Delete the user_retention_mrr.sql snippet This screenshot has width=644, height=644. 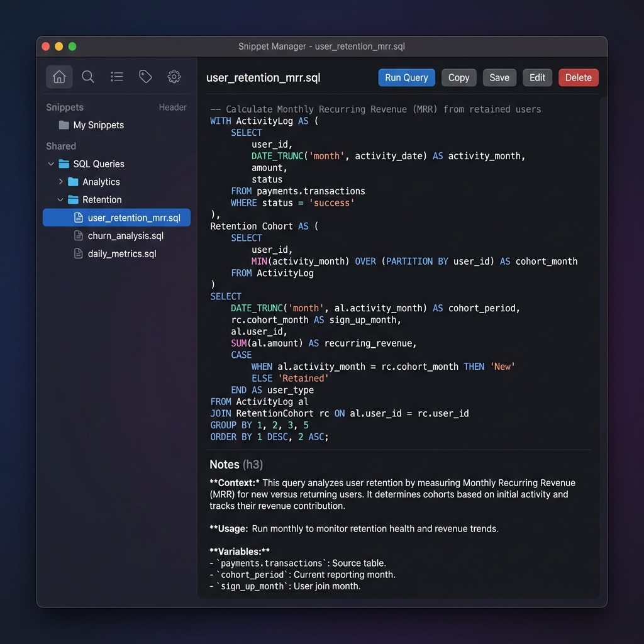click(578, 77)
